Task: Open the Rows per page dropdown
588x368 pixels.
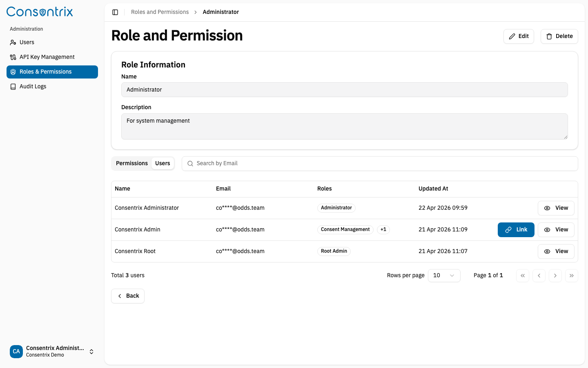Action: click(444, 276)
